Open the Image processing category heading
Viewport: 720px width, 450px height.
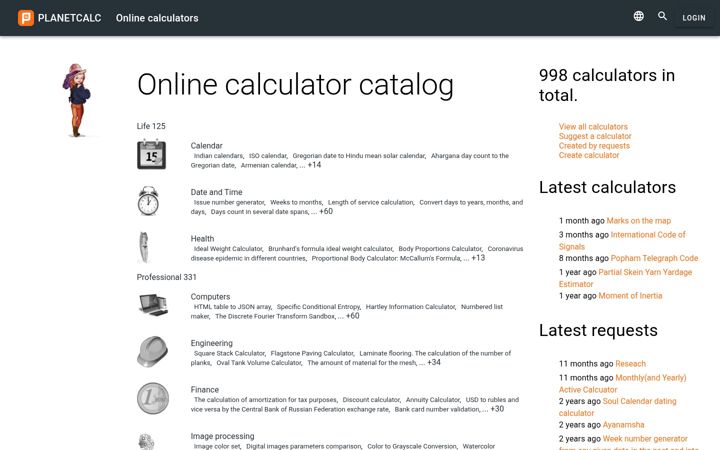pyautogui.click(x=222, y=436)
